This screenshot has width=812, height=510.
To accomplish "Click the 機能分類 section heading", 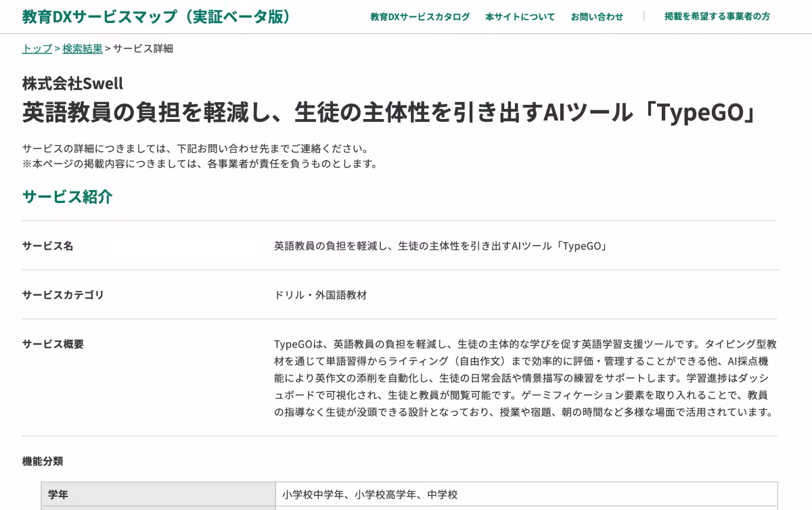I will point(41,461).
